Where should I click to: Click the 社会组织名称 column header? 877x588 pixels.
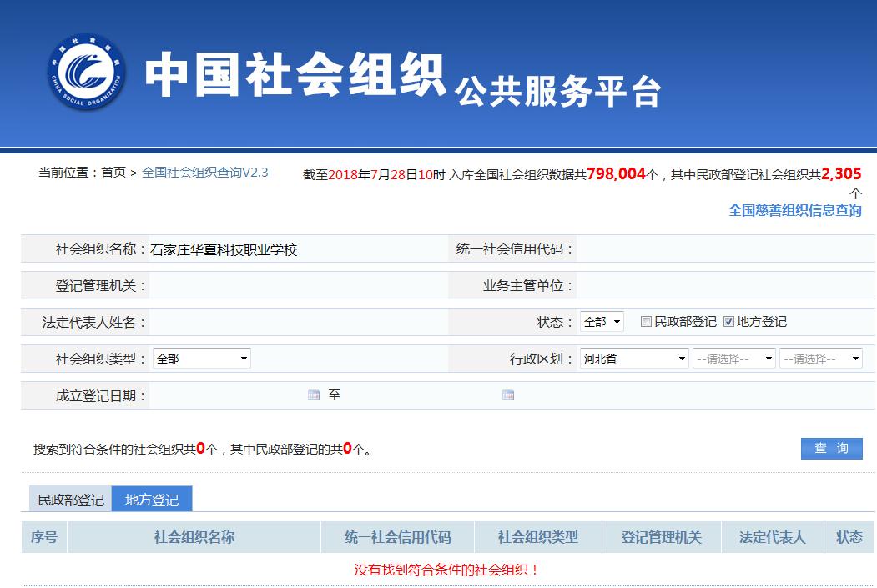194,537
